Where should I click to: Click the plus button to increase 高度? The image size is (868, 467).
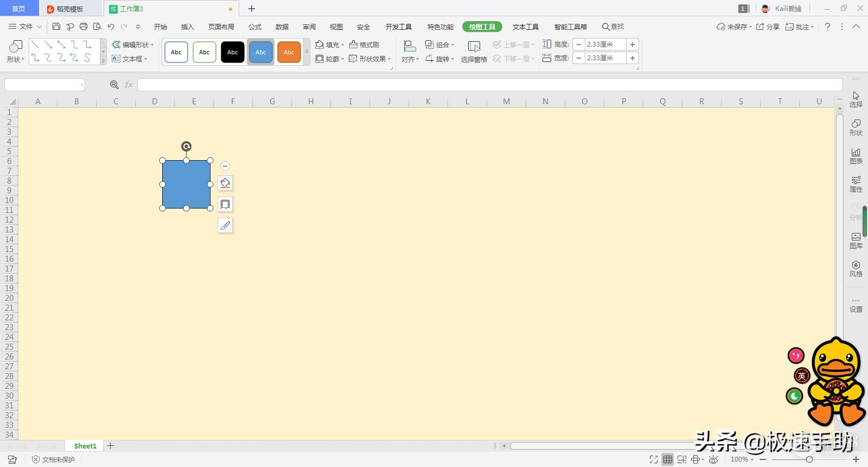(633, 45)
